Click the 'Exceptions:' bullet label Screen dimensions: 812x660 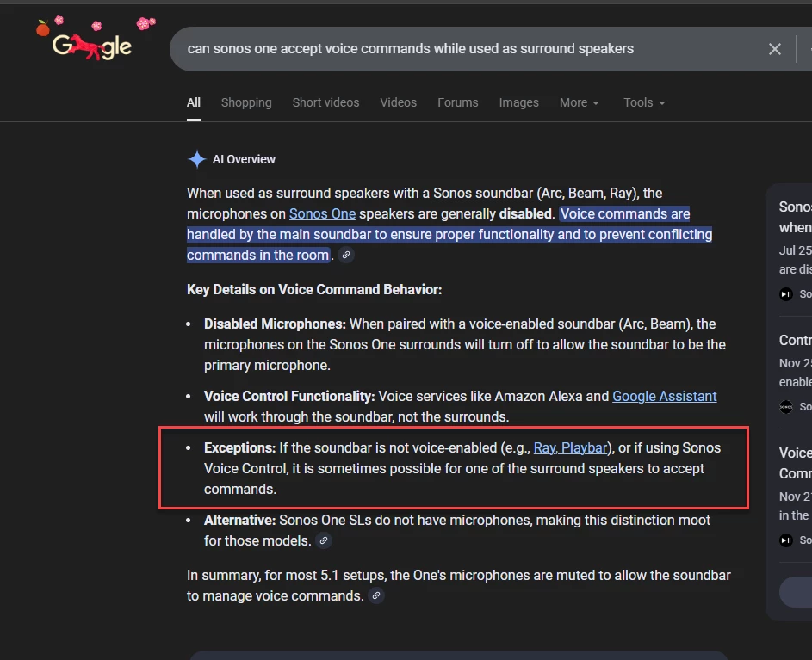(239, 447)
